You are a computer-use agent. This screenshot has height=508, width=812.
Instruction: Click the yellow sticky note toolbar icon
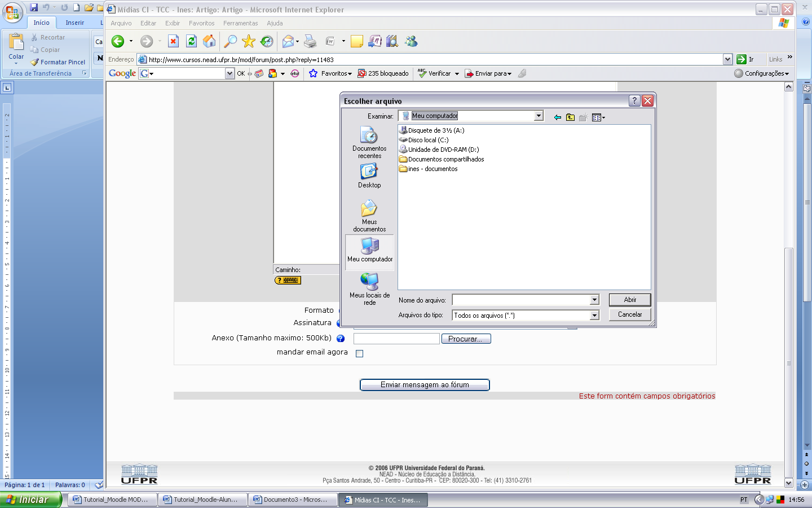356,41
